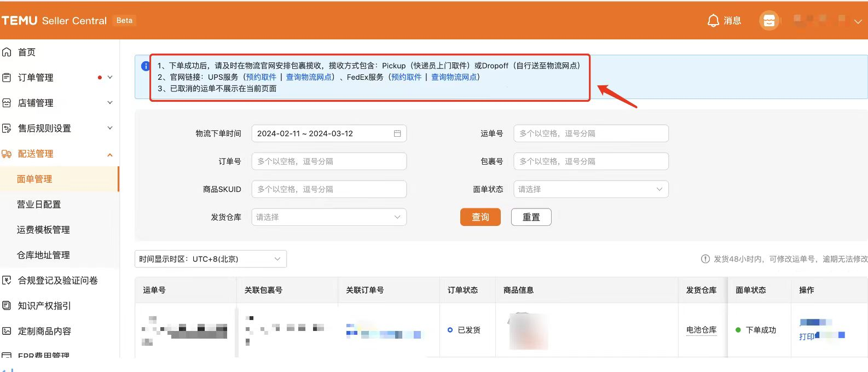Screen dimensions: 868x372
Task: Click the 重置 button
Action: point(531,217)
